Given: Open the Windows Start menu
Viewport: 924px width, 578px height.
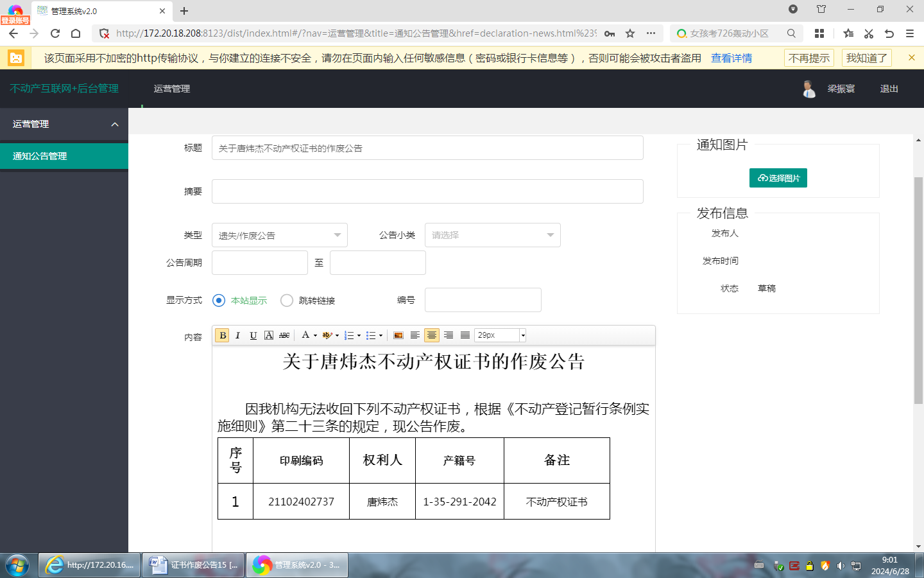Looking at the screenshot, I should (x=17, y=565).
